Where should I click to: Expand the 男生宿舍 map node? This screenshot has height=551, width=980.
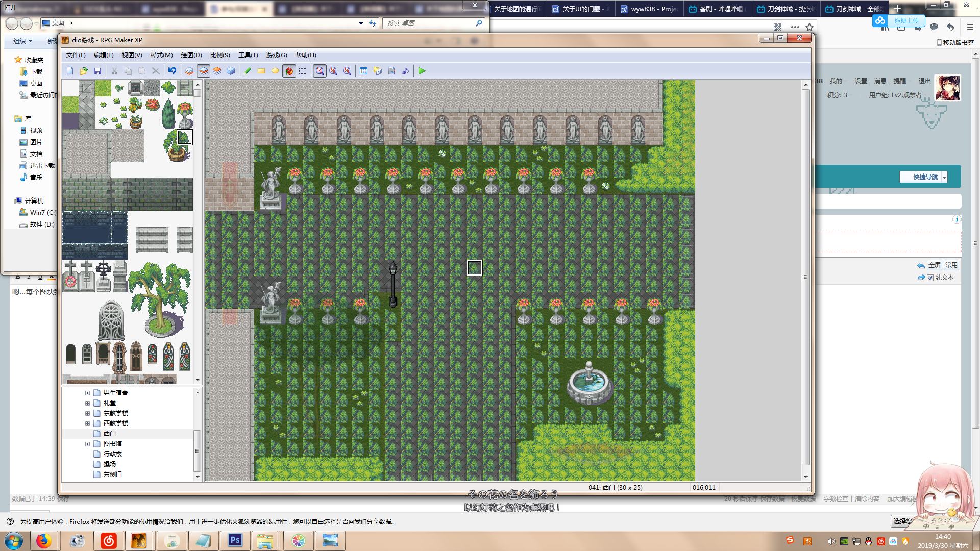point(87,393)
